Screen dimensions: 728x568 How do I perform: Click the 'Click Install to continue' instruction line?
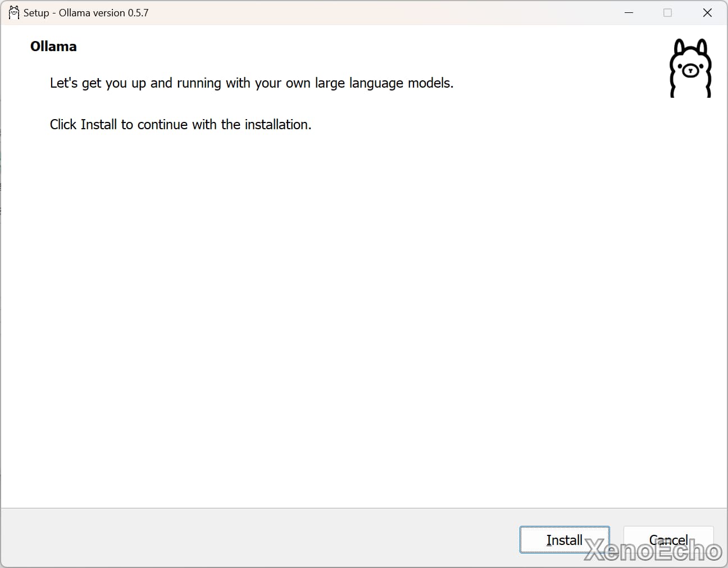180,125
